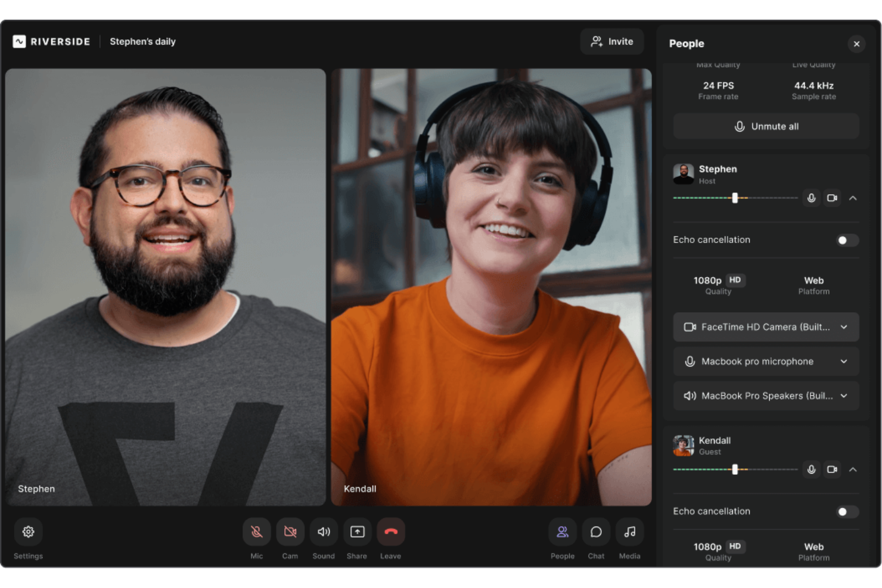Toggle the Riverside settings gear
The image size is (882, 588).
tap(28, 531)
